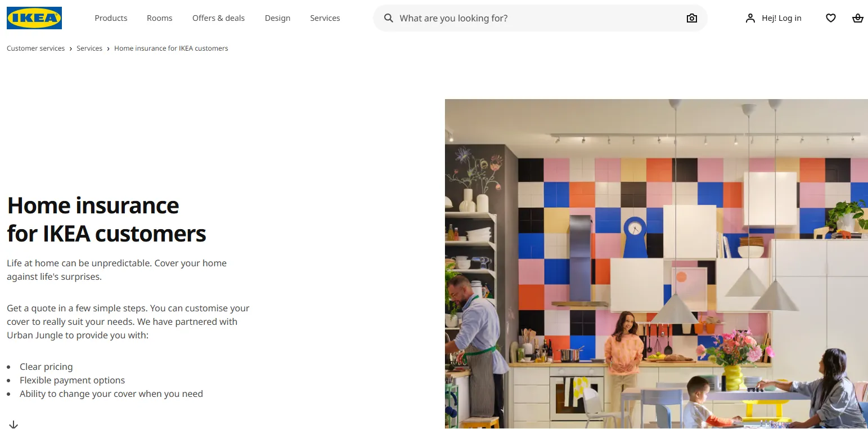
Task: Go to Customer services breadcrumb
Action: [36, 48]
